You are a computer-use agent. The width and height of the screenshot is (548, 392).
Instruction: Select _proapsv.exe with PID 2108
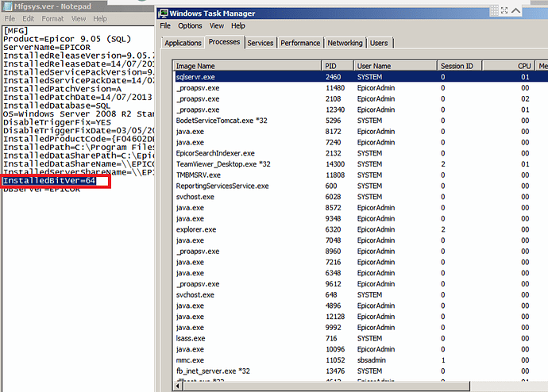361,98
